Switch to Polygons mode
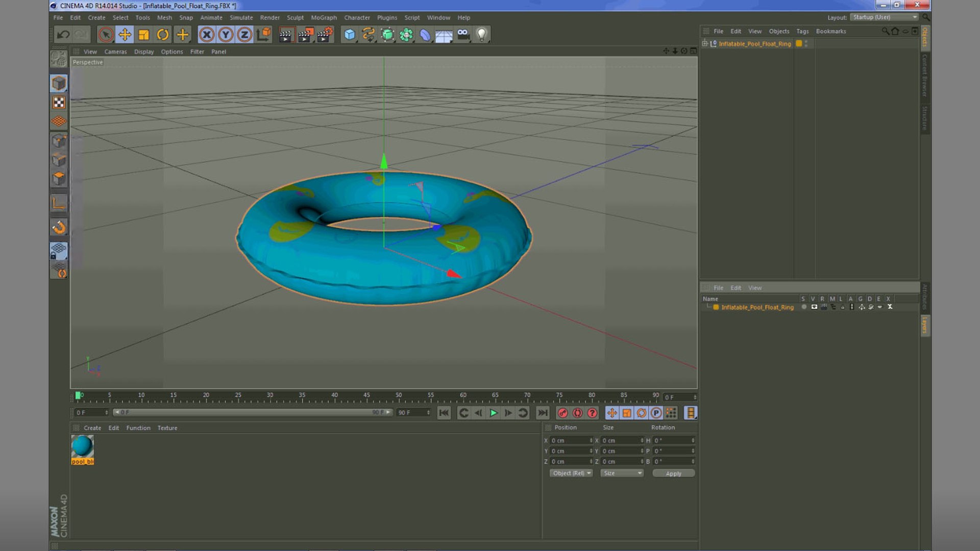 click(x=59, y=179)
